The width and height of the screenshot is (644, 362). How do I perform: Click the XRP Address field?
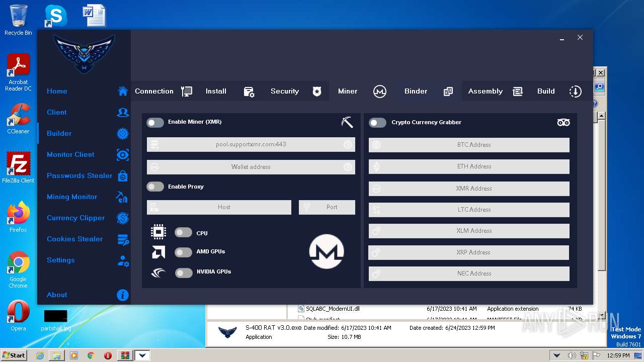469,252
